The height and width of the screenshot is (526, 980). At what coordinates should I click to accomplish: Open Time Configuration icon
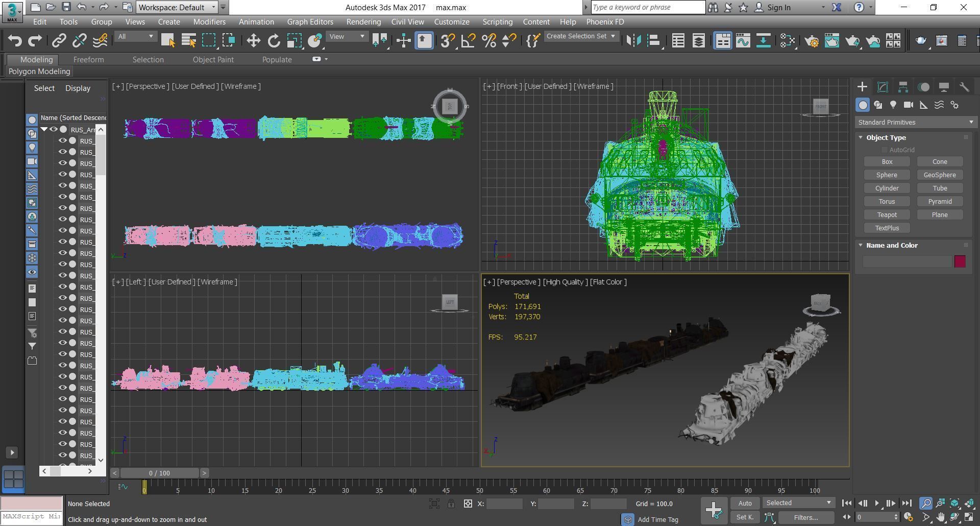point(908,517)
